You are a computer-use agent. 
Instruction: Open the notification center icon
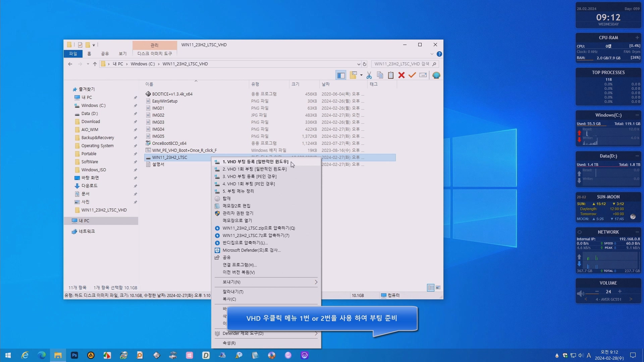[x=633, y=355]
